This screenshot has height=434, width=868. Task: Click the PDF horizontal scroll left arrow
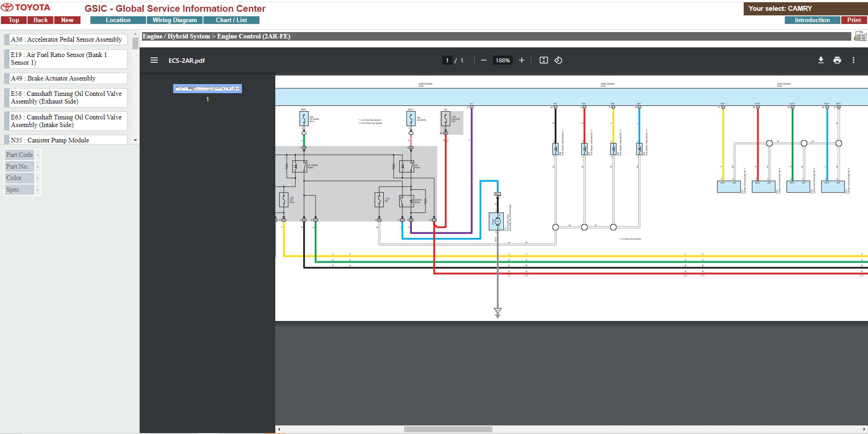279,429
